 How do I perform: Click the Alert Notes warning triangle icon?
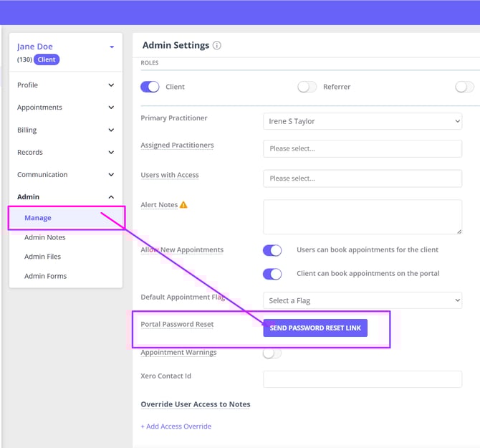(183, 205)
